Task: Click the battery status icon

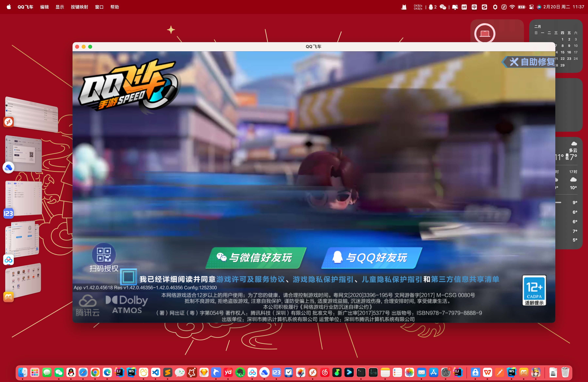Action: coord(522,7)
